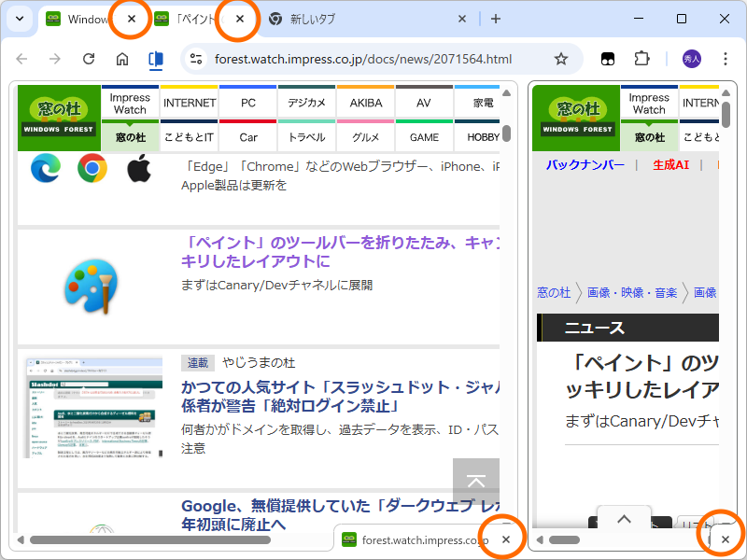Click the DuckDuckGo extension icon
This screenshot has width=747, height=560.
[607, 58]
